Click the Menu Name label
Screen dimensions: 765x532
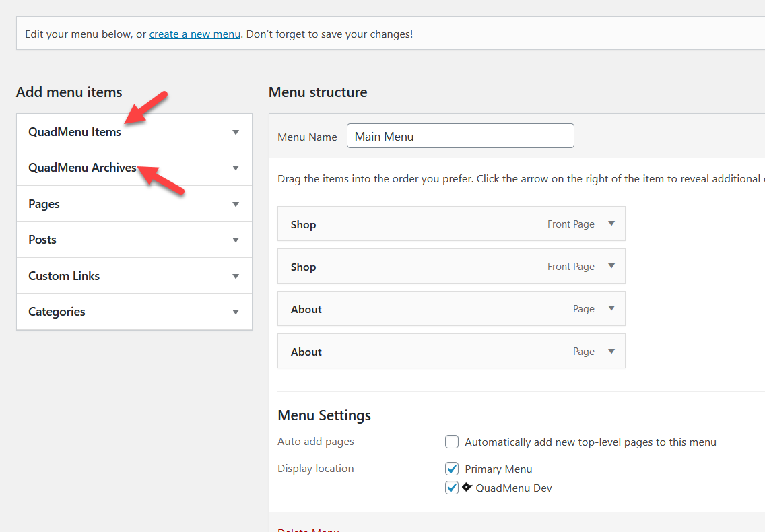coord(307,137)
